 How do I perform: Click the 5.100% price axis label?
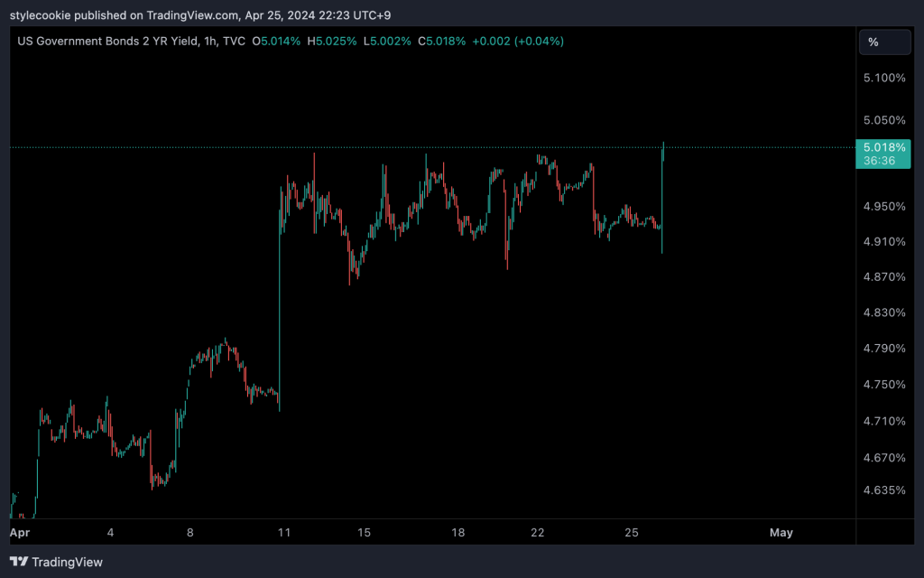(x=884, y=78)
